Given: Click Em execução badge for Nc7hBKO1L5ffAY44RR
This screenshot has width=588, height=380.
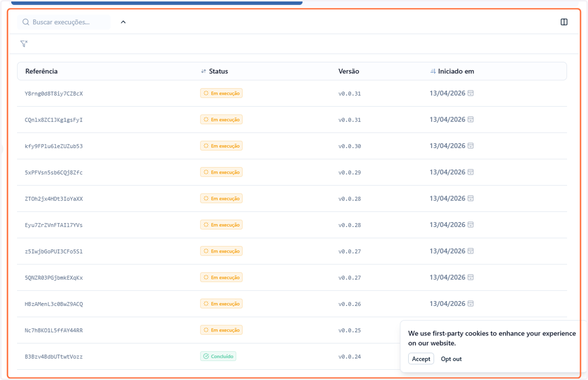Looking at the screenshot, I should point(221,330).
